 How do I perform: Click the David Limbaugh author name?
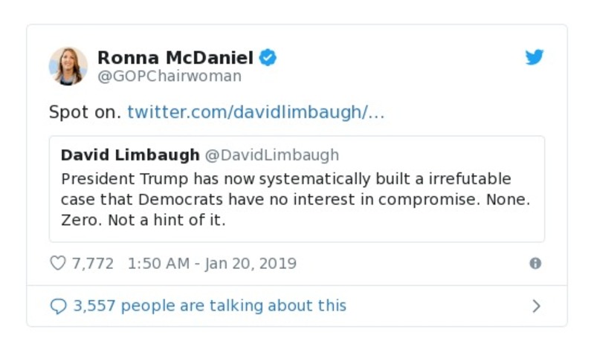(130, 155)
